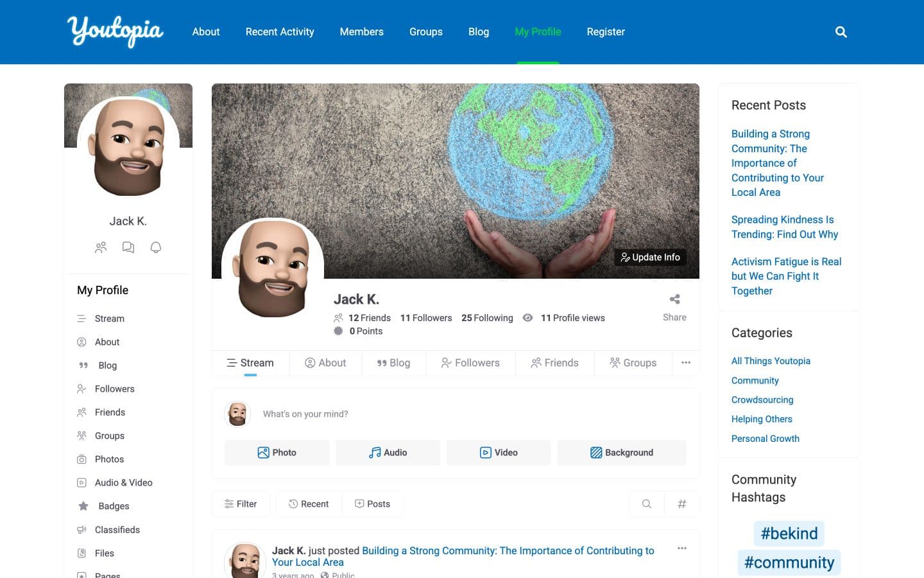The width and height of the screenshot is (924, 578).
Task: Open the stream search magnifier icon
Action: [647, 504]
